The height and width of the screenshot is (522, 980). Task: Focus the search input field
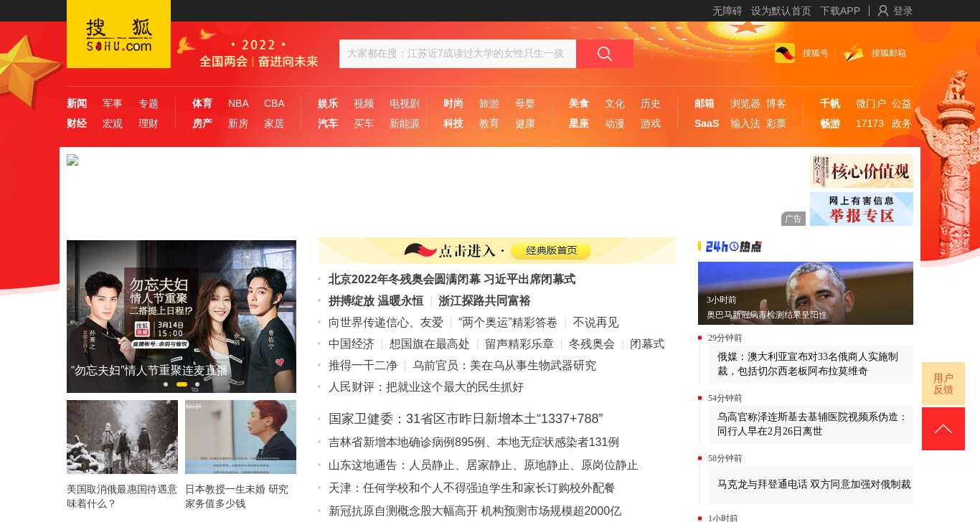tap(458, 54)
